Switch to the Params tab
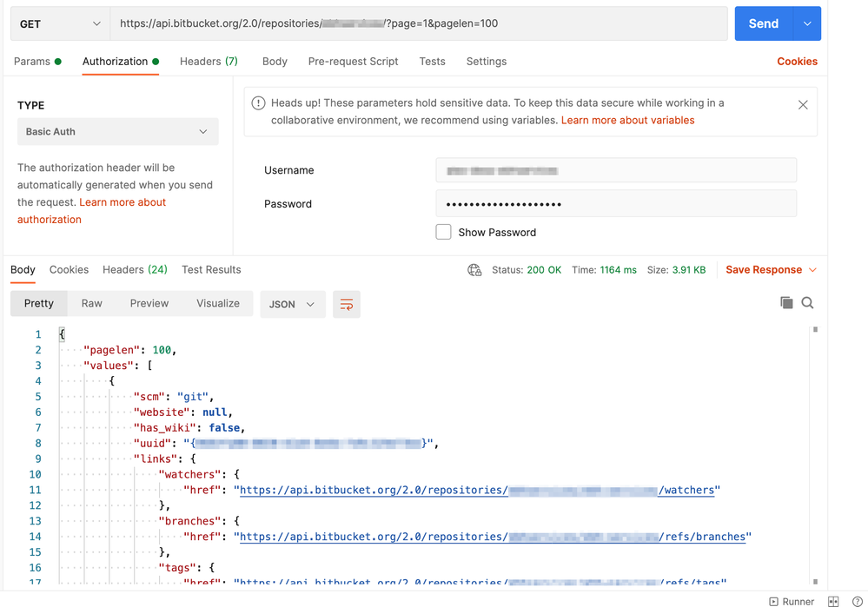The width and height of the screenshot is (868, 607). (x=37, y=62)
